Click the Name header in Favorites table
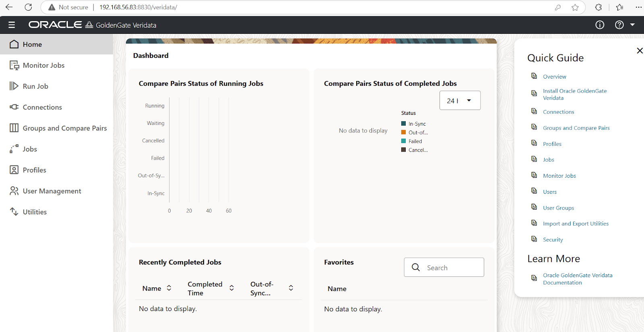The width and height of the screenshot is (644, 332). [x=337, y=288]
